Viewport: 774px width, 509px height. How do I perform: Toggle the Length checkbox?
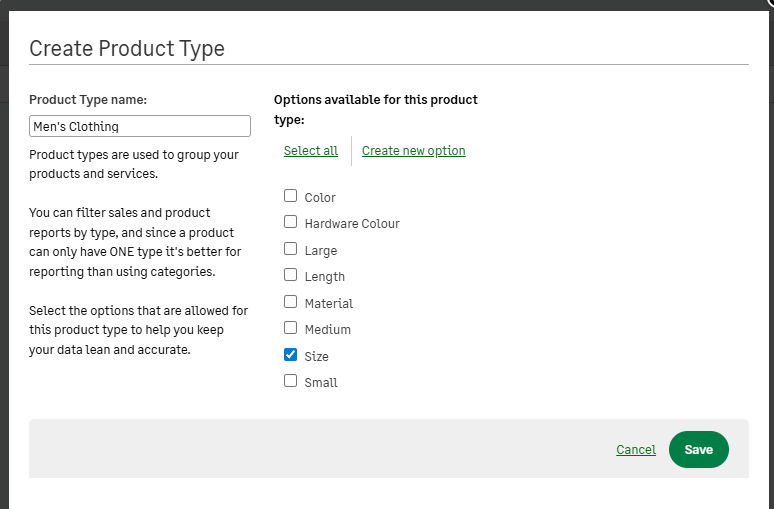[290, 275]
